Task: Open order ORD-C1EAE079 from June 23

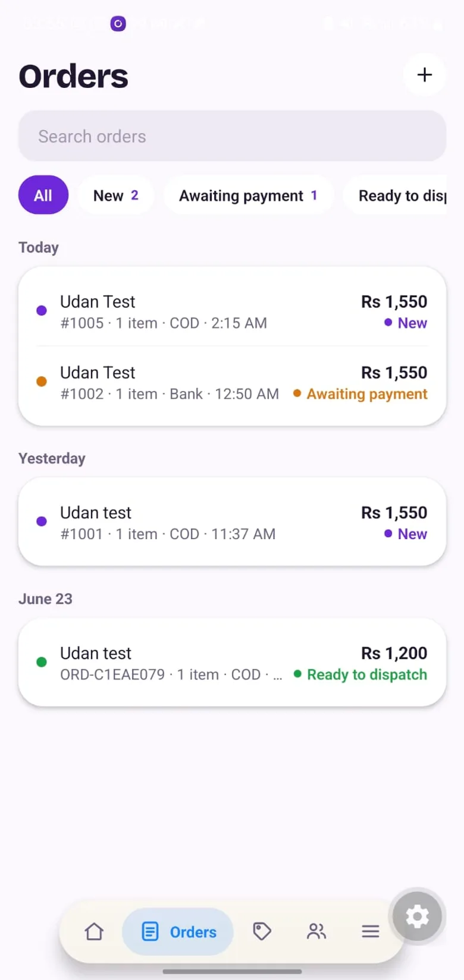Action: point(232,663)
